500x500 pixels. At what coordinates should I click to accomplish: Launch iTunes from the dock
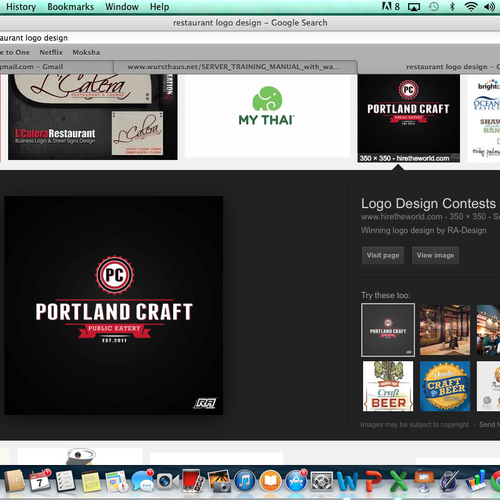[245, 481]
